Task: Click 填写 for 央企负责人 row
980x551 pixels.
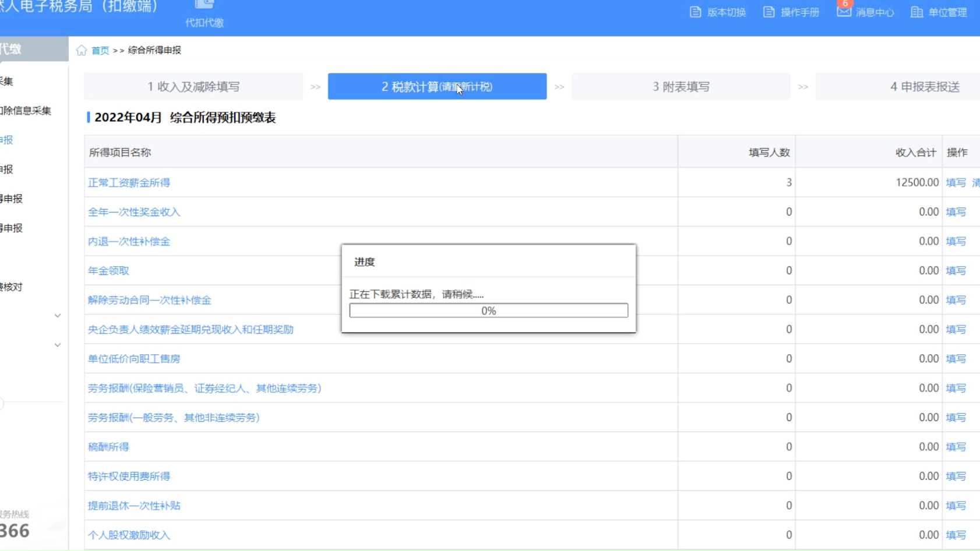Action: (x=956, y=330)
